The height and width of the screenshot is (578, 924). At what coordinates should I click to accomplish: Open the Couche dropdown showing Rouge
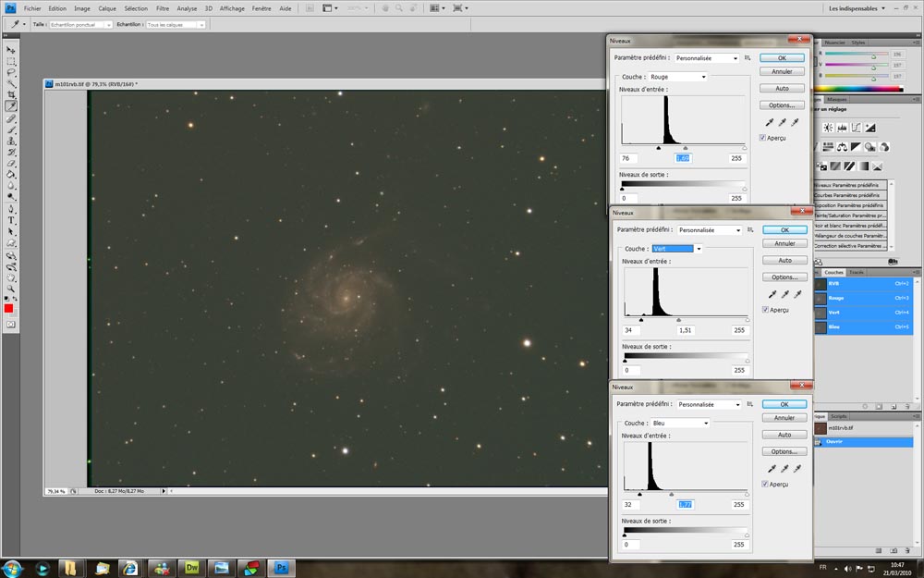pos(677,77)
